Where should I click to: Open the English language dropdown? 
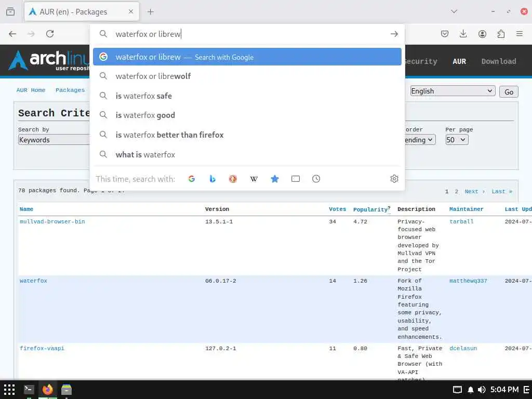(453, 91)
